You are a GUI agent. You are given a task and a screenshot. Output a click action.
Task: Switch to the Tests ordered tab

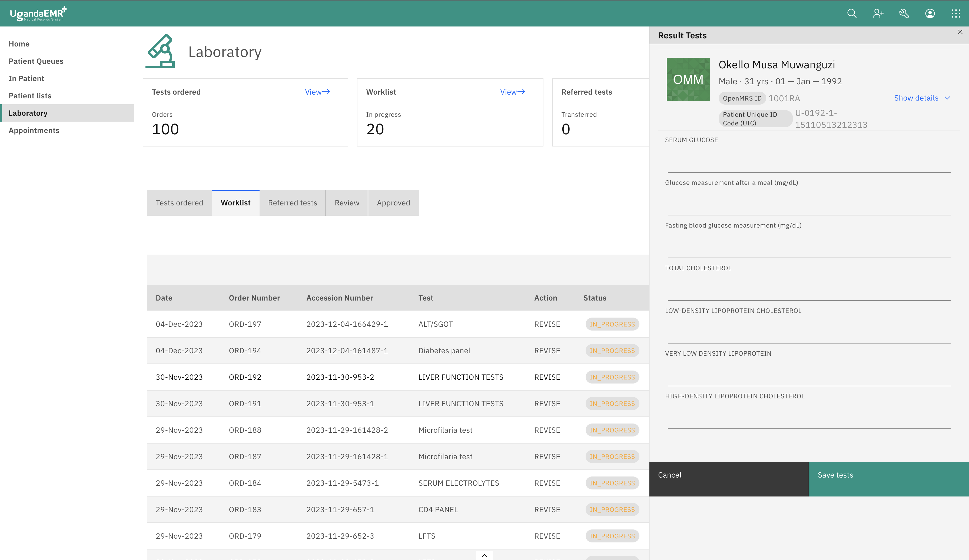[179, 202]
